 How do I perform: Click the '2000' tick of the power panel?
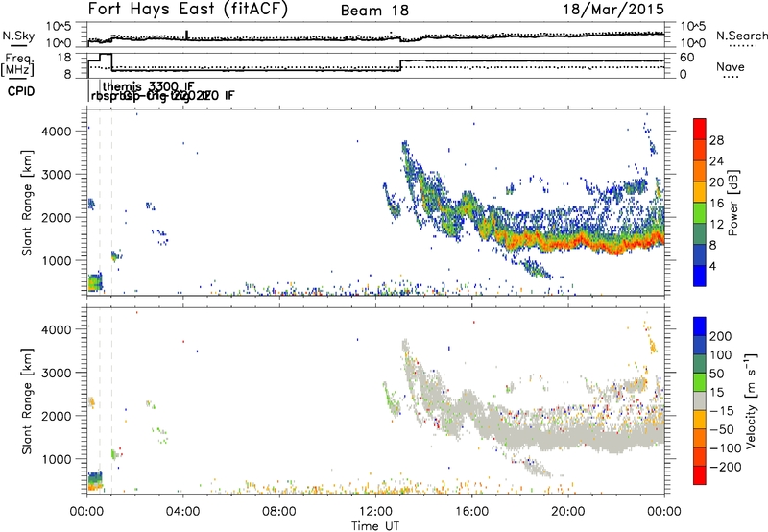pyautogui.click(x=57, y=217)
